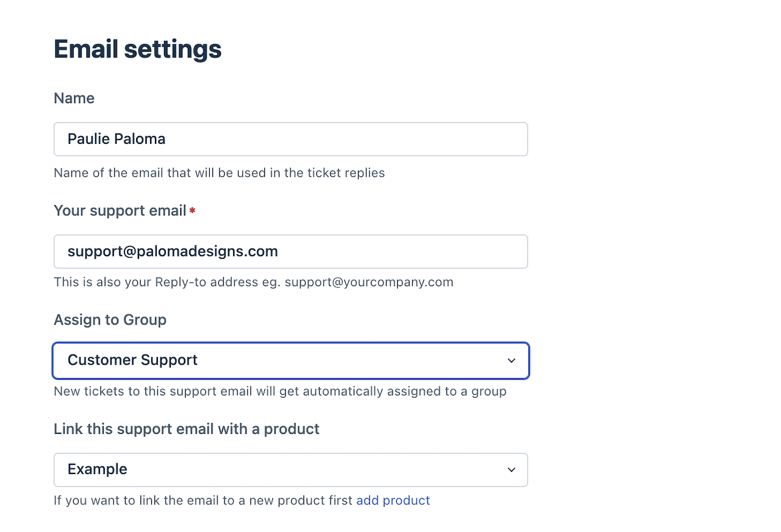Image resolution: width=781 pixels, height=532 pixels.
Task: Open the product link dropdown showing Example
Action: pyautogui.click(x=290, y=470)
